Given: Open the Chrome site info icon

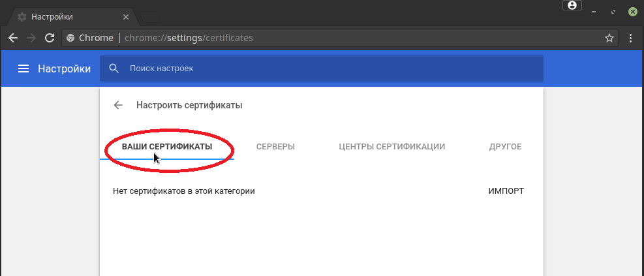Looking at the screenshot, I should [x=70, y=38].
